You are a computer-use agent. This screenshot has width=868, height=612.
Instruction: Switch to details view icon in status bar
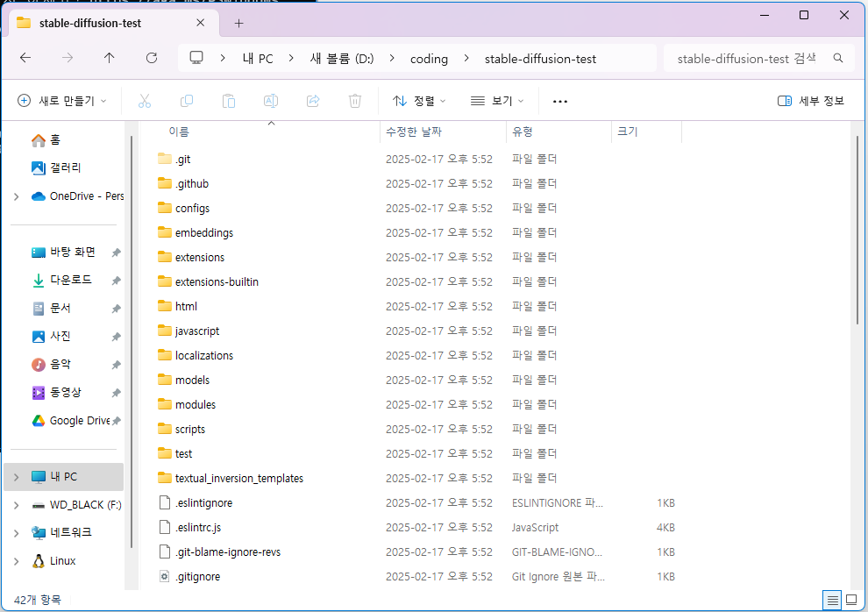point(832,600)
